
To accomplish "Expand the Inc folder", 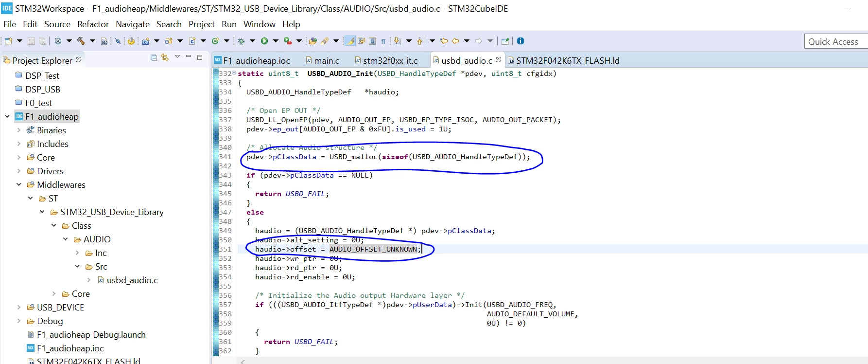I will (77, 253).
